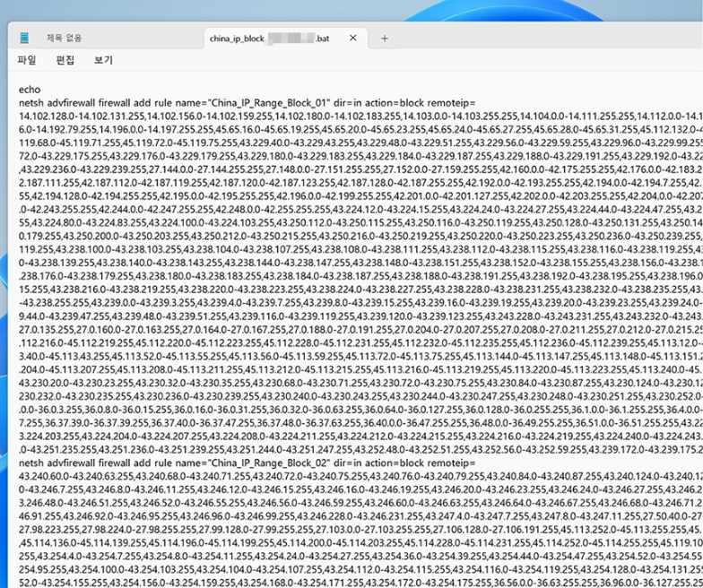Open the 보기 menu

pyautogui.click(x=103, y=61)
